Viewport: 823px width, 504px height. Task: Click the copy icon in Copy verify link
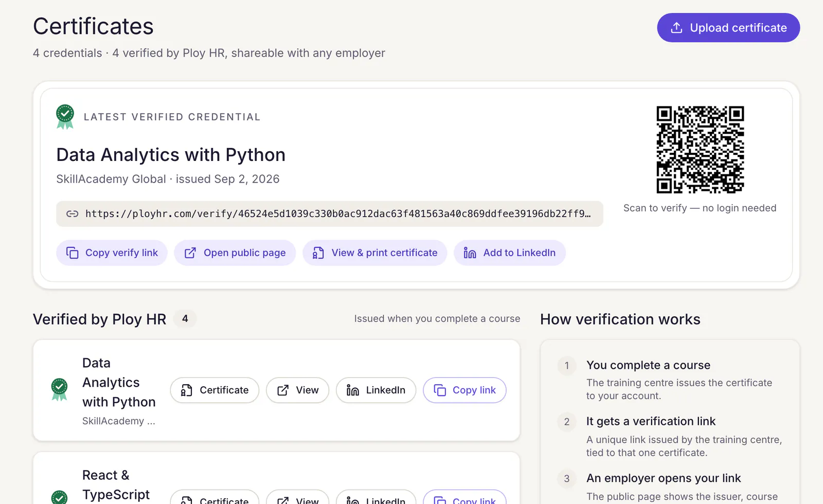click(x=73, y=253)
